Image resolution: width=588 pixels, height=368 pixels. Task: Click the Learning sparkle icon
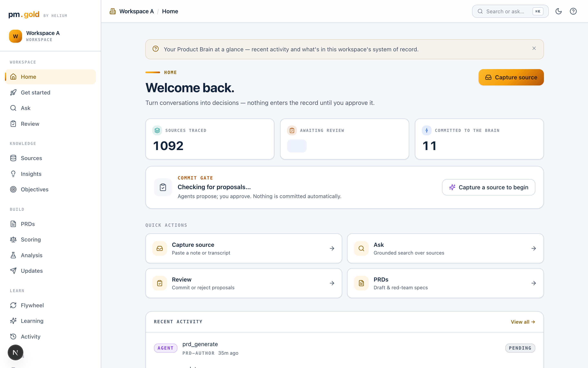point(13,321)
